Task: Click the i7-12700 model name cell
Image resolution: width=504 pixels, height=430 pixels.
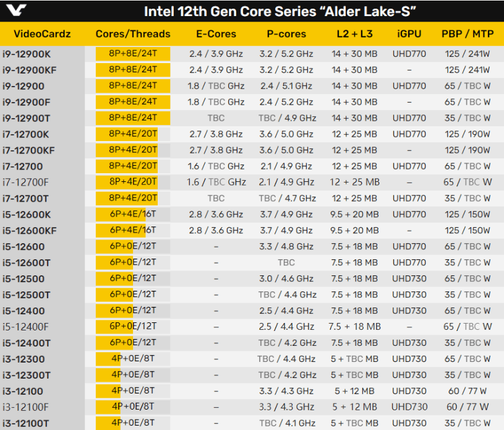Action: click(x=22, y=166)
